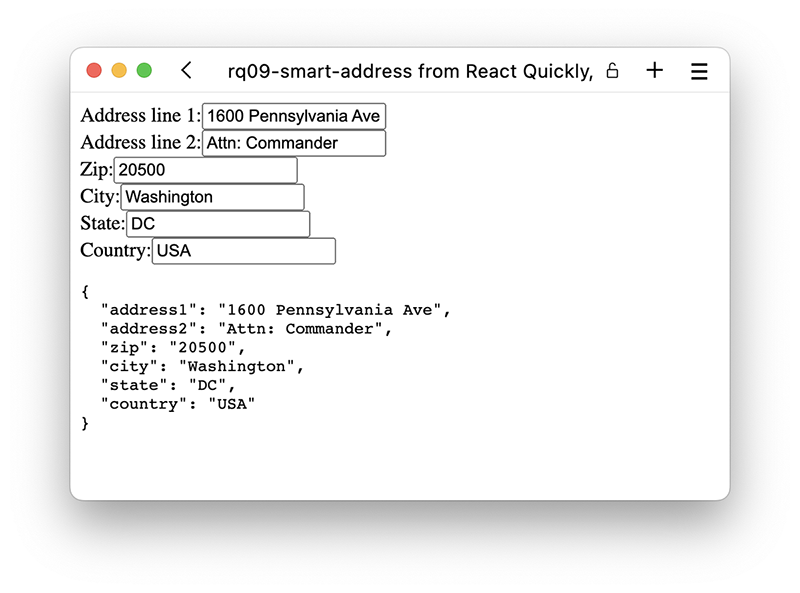Image resolution: width=800 pixels, height=593 pixels.
Task: Select the Zip input containing 20500
Action: point(205,170)
